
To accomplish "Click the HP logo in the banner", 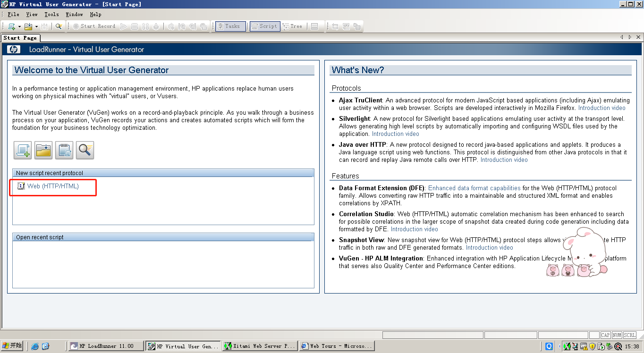I will (14, 50).
